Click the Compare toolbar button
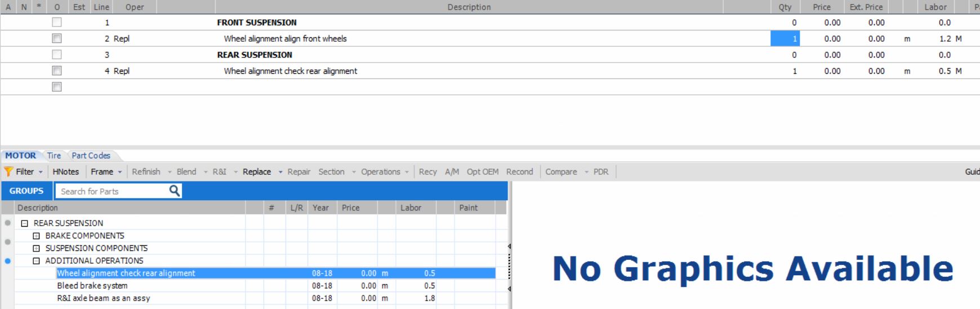 [560, 172]
